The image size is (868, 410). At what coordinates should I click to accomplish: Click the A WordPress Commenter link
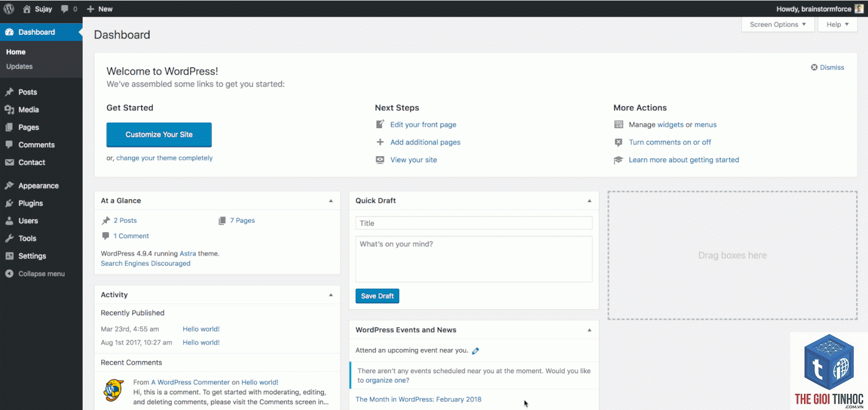click(190, 383)
